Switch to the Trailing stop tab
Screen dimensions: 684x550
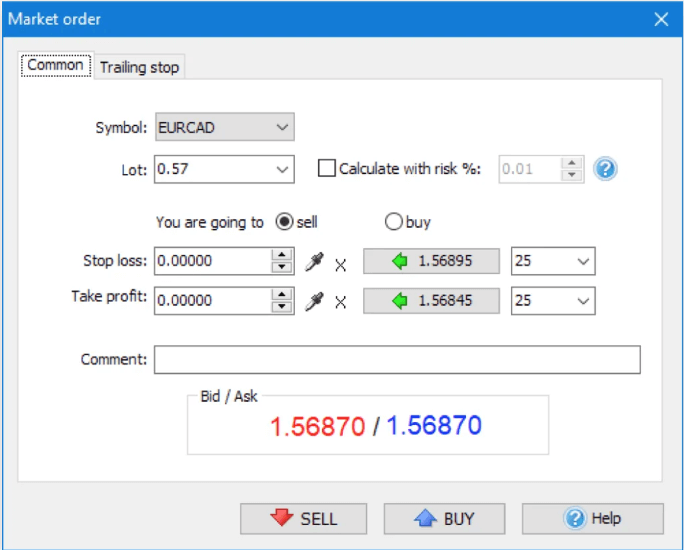139,67
